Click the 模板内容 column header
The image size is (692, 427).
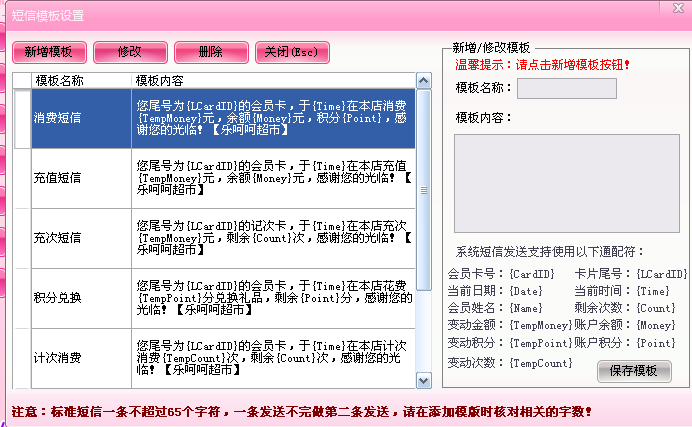tap(273, 81)
